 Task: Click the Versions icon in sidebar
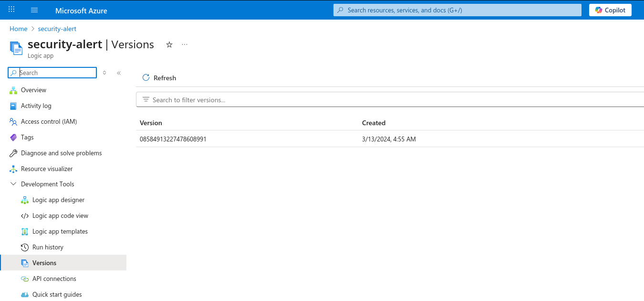click(25, 263)
